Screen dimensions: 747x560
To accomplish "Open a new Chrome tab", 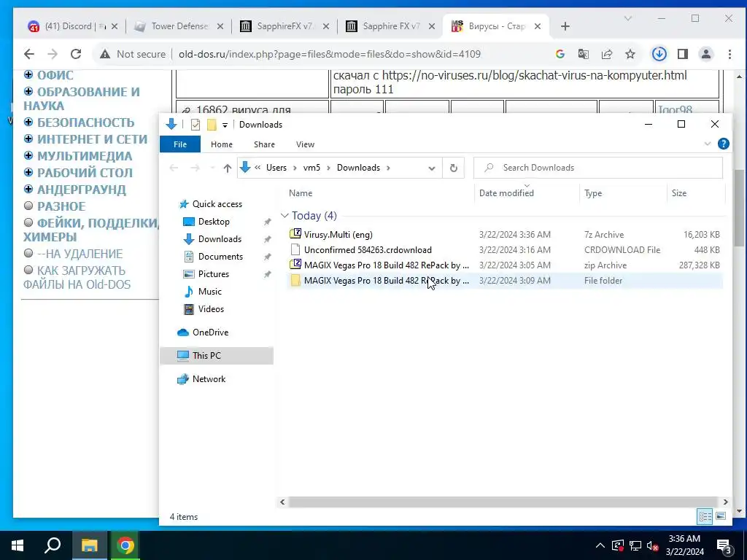I will [565, 26].
